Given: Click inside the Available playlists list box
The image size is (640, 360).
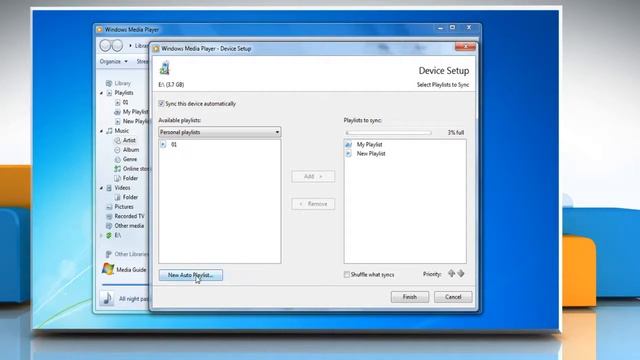Looking at the screenshot, I should click(x=220, y=201).
